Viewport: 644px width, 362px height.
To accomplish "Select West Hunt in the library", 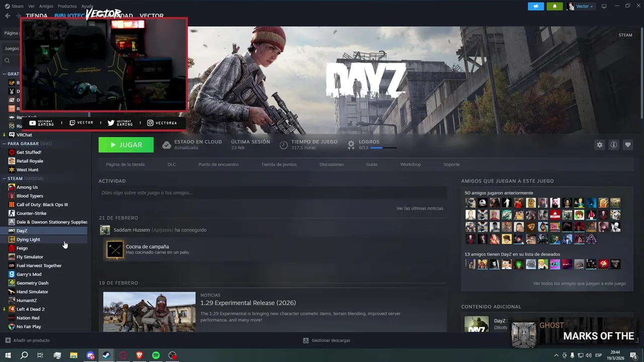I will click(27, 169).
